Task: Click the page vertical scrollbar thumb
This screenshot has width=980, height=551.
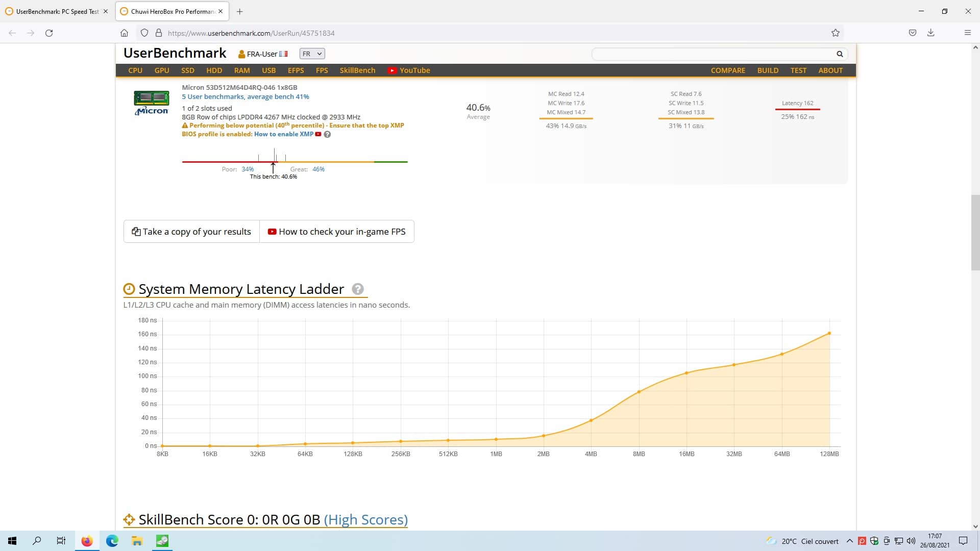Action: [x=975, y=232]
